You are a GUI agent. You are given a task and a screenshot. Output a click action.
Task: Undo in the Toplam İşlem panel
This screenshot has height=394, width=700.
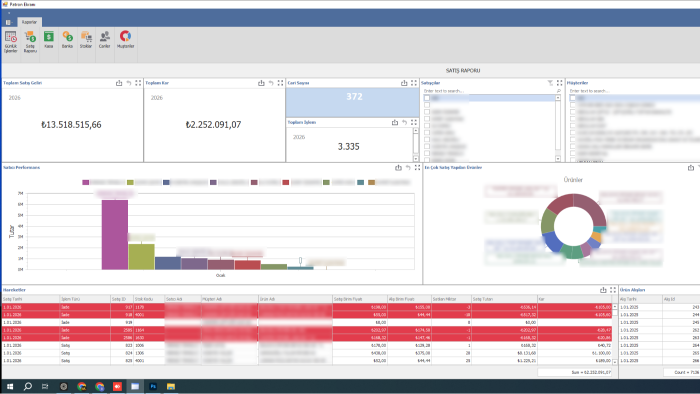pos(404,122)
